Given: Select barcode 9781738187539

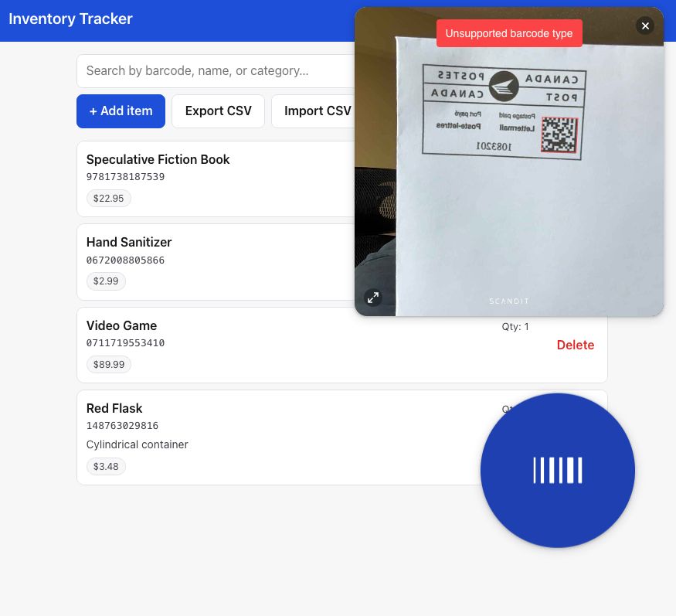Looking at the screenshot, I should (125, 177).
